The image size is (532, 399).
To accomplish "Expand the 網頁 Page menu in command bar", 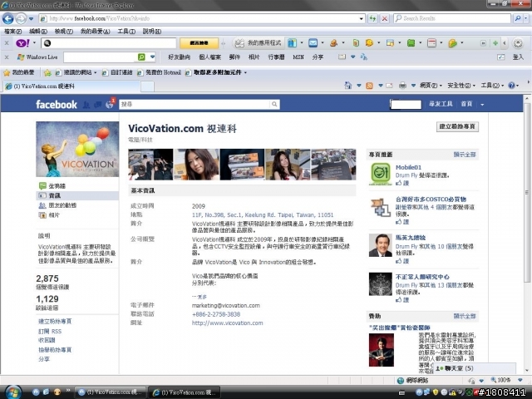I will [431, 86].
